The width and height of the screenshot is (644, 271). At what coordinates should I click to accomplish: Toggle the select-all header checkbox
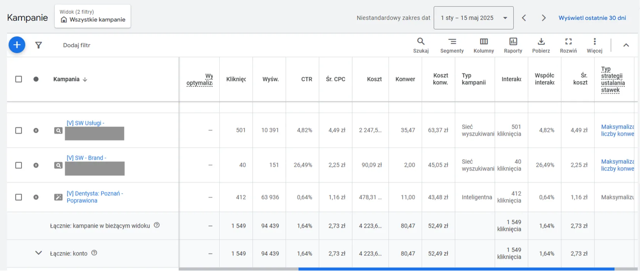click(x=18, y=79)
